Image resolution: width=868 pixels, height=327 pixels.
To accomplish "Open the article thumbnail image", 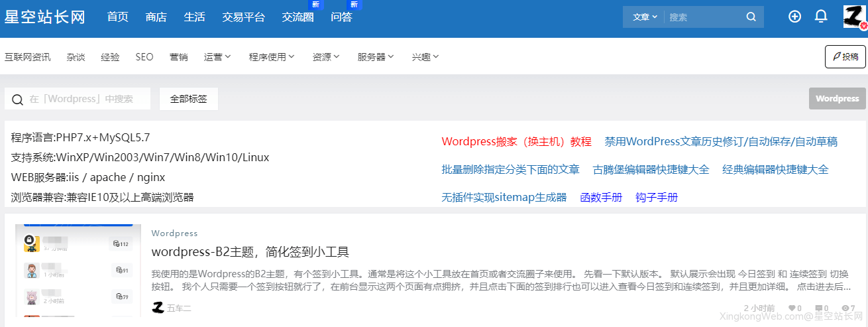I will 78,270.
